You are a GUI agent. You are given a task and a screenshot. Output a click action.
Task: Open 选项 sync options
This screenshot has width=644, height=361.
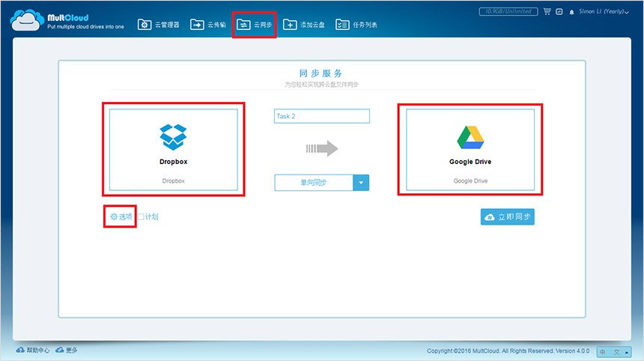121,216
